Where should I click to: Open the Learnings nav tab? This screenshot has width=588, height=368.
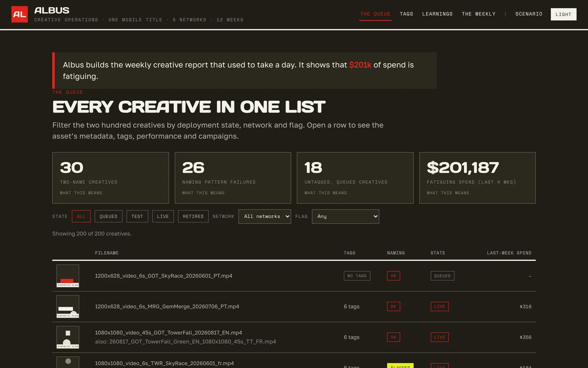[437, 14]
